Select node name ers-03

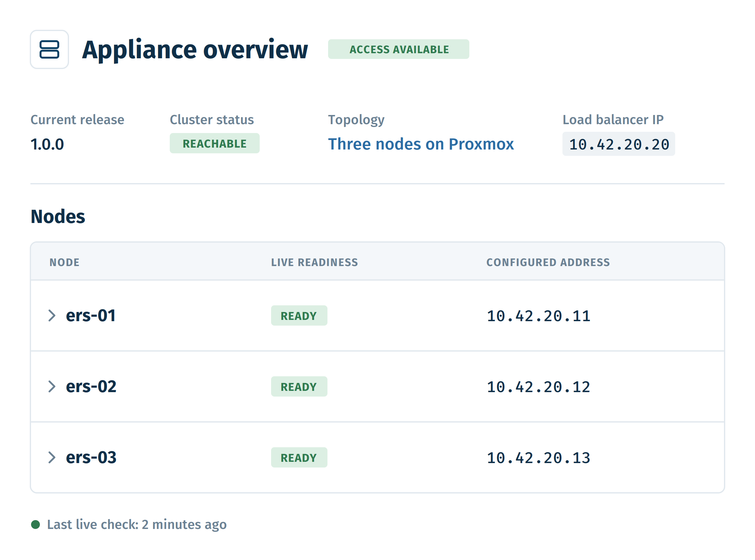click(91, 457)
